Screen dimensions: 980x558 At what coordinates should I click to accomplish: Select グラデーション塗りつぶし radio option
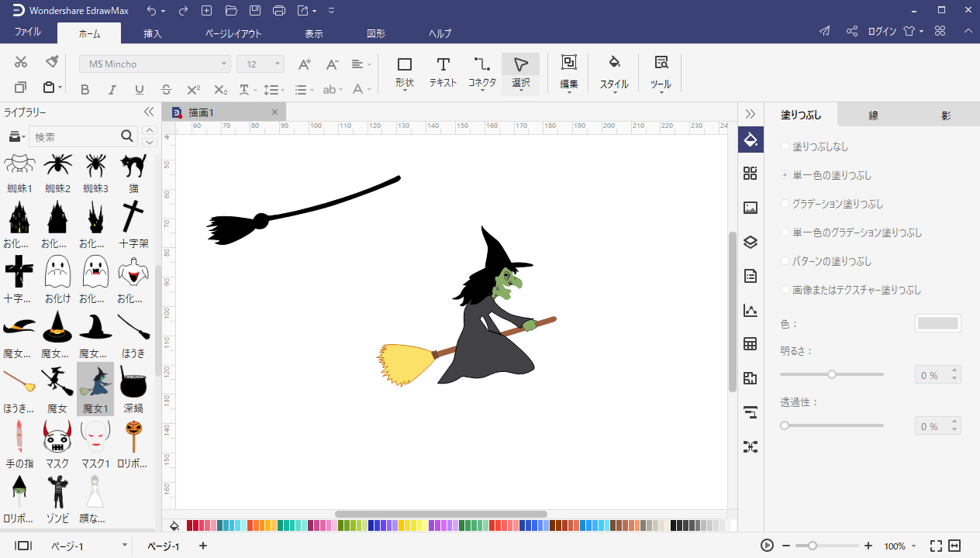click(x=785, y=204)
